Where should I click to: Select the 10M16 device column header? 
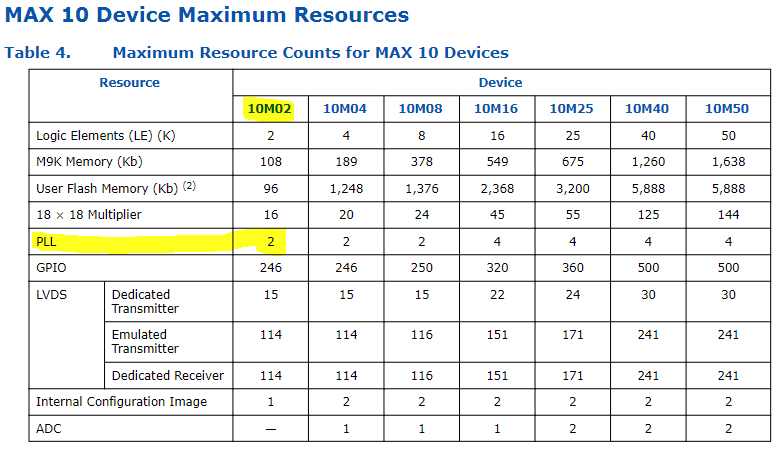tap(496, 109)
